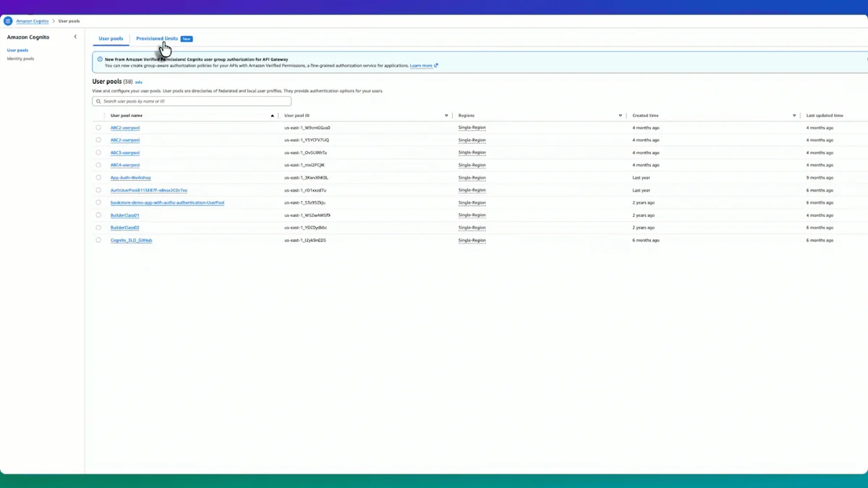Click the info icon on the banner
The height and width of the screenshot is (488, 868).
tap(100, 59)
